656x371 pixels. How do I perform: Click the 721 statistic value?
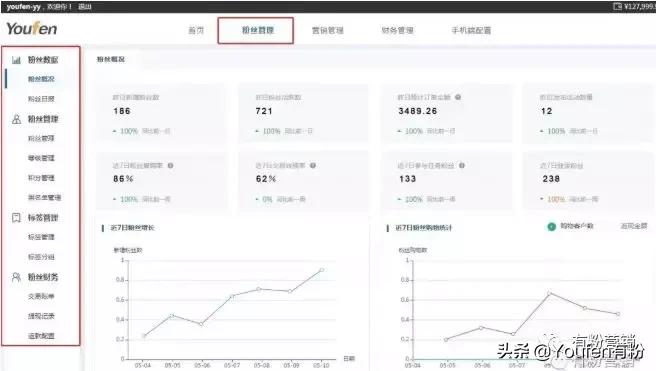pos(264,111)
